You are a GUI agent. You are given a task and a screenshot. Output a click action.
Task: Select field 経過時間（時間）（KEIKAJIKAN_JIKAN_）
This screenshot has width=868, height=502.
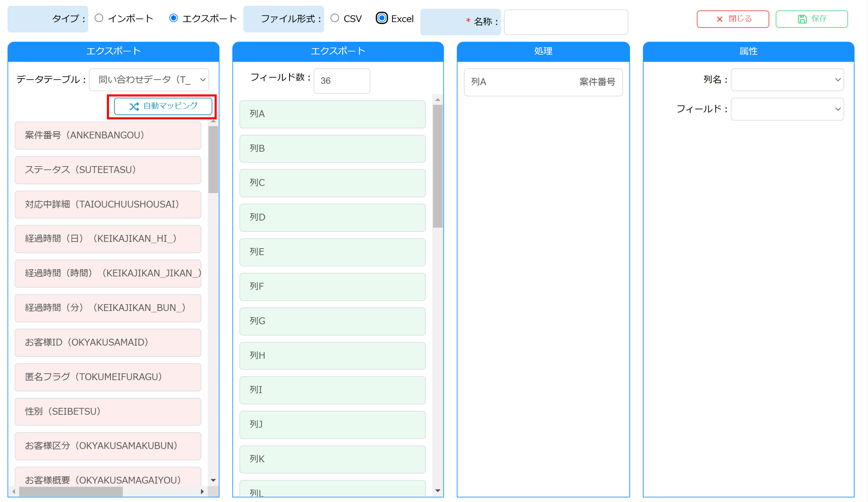tap(108, 273)
